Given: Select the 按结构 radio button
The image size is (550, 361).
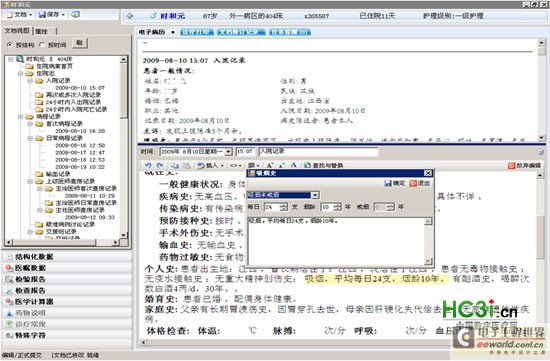Looking at the screenshot, I should (10, 45).
